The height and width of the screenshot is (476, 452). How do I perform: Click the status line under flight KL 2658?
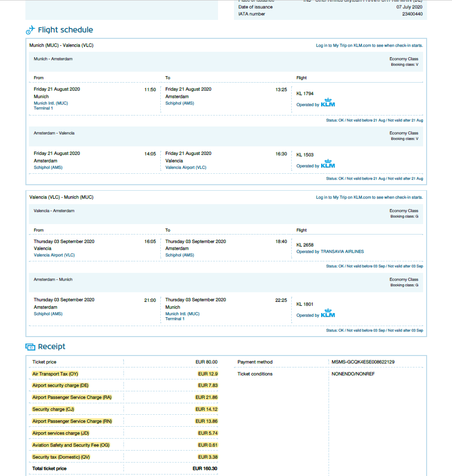pyautogui.click(x=374, y=266)
